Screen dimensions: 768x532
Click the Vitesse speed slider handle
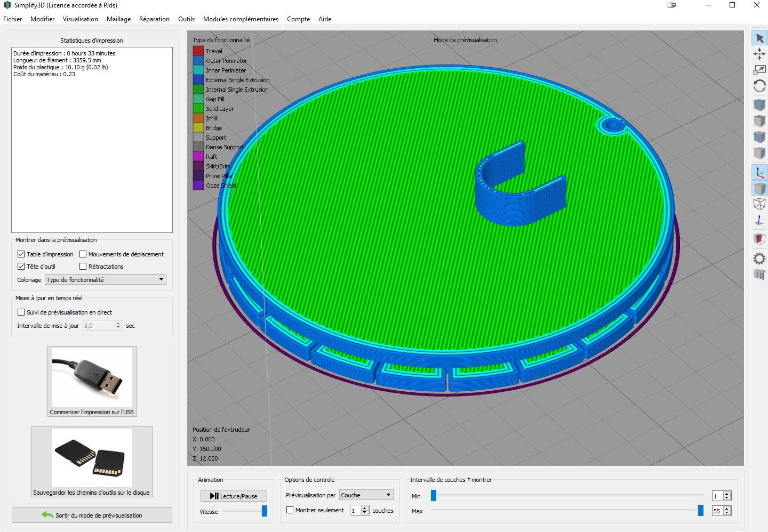[264, 511]
